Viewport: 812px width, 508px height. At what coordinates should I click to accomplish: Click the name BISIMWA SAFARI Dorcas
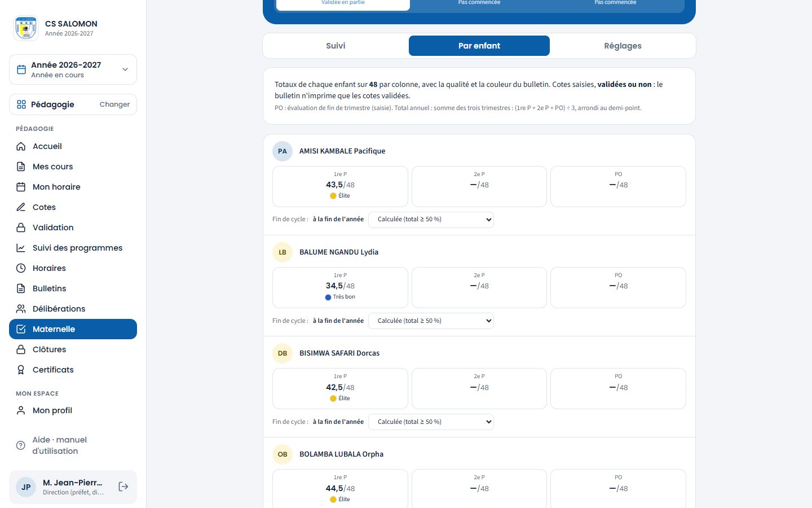click(x=339, y=353)
